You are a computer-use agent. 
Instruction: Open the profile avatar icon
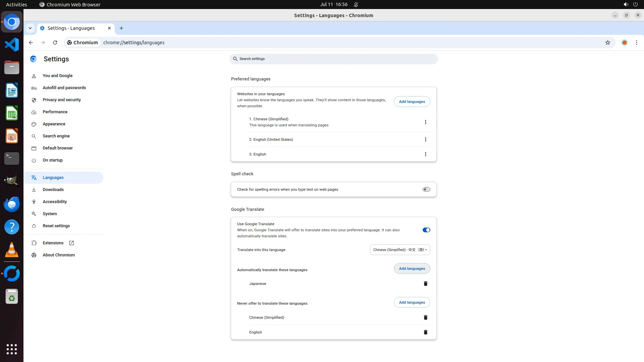pyautogui.click(x=624, y=43)
